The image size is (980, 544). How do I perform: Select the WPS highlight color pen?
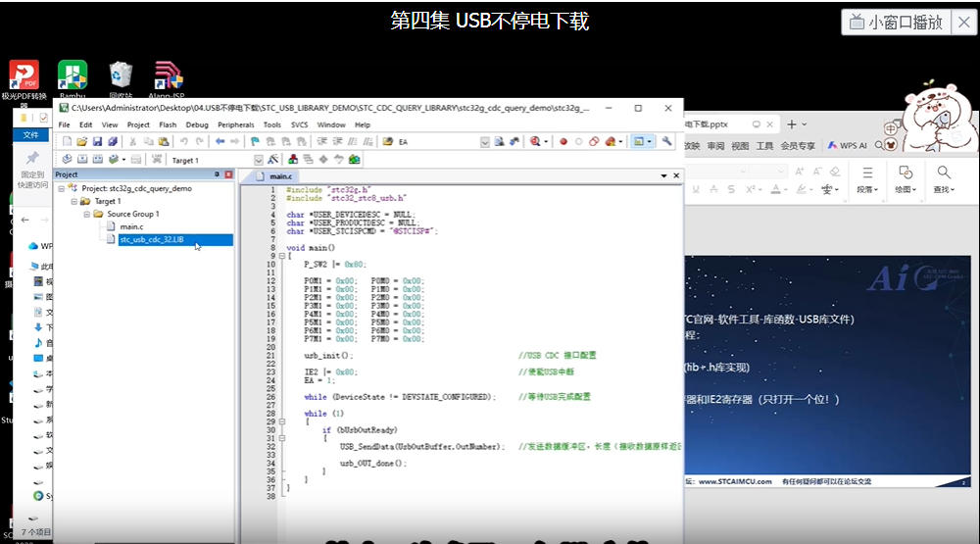tap(801, 189)
